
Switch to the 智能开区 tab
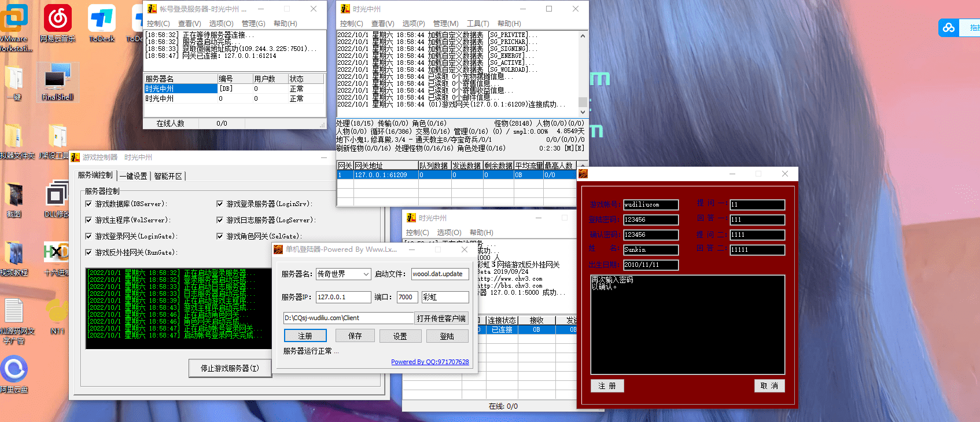point(168,176)
